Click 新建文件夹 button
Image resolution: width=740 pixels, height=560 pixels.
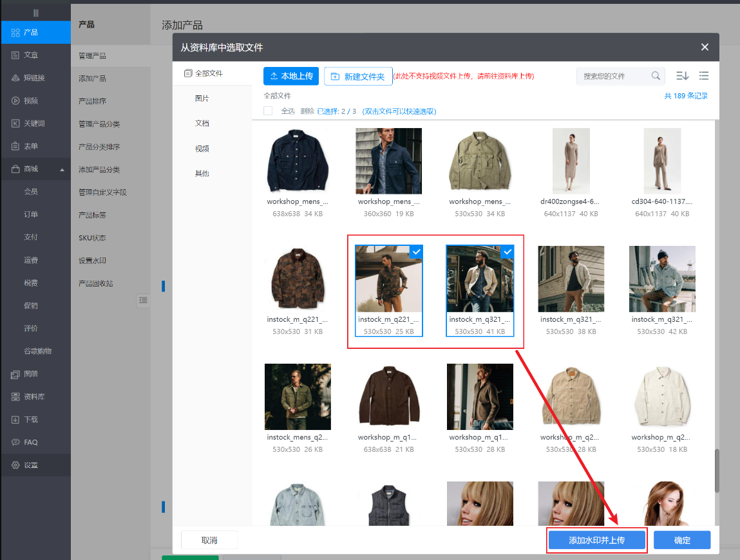(358, 77)
